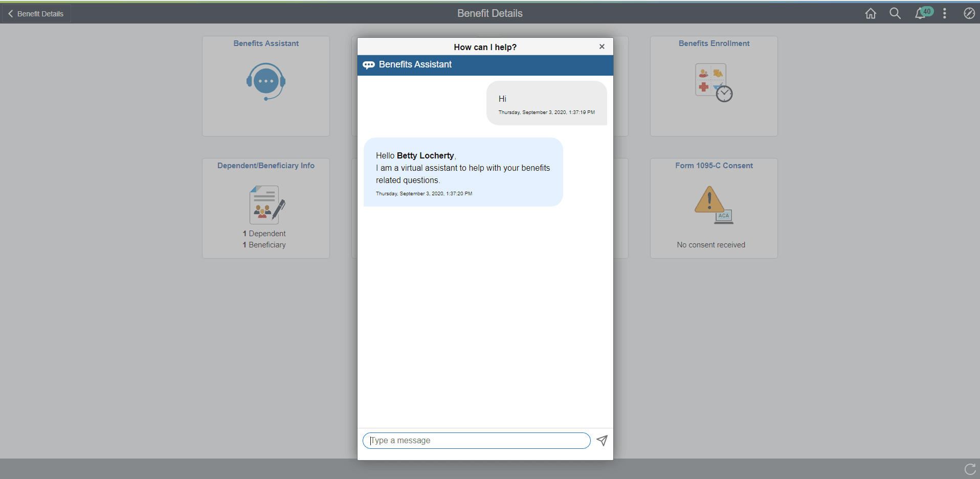Close the How can I help chat window
Screen dimensions: 980x479
[602, 47]
